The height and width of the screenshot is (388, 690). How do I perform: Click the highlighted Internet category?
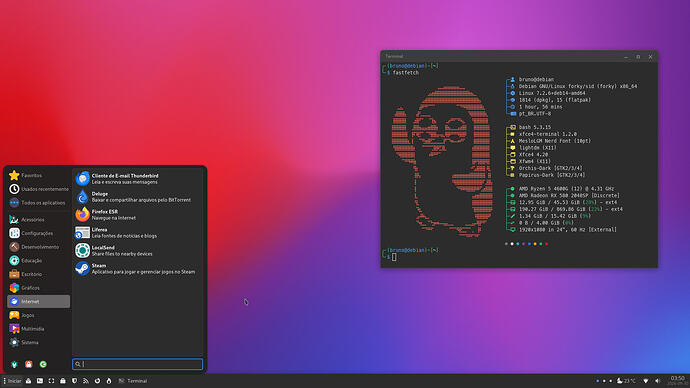pos(38,301)
